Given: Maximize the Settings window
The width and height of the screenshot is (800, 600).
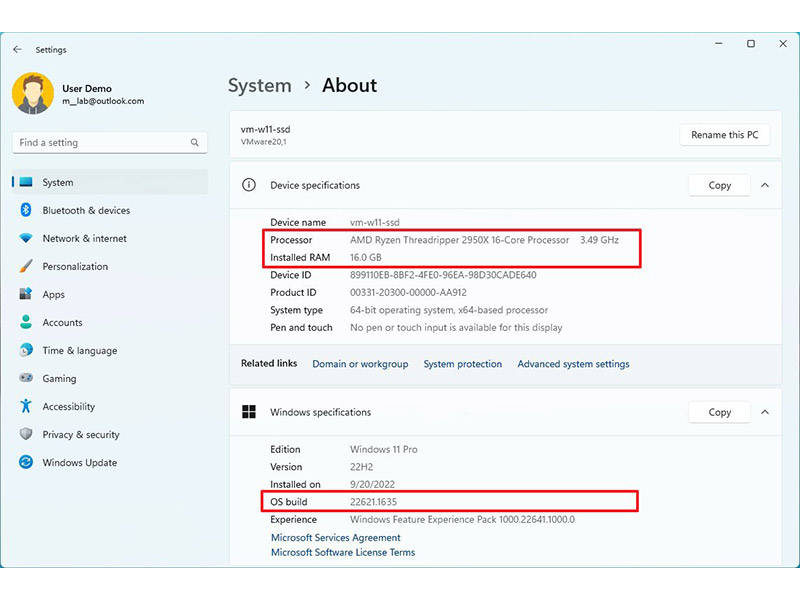Looking at the screenshot, I should click(751, 44).
